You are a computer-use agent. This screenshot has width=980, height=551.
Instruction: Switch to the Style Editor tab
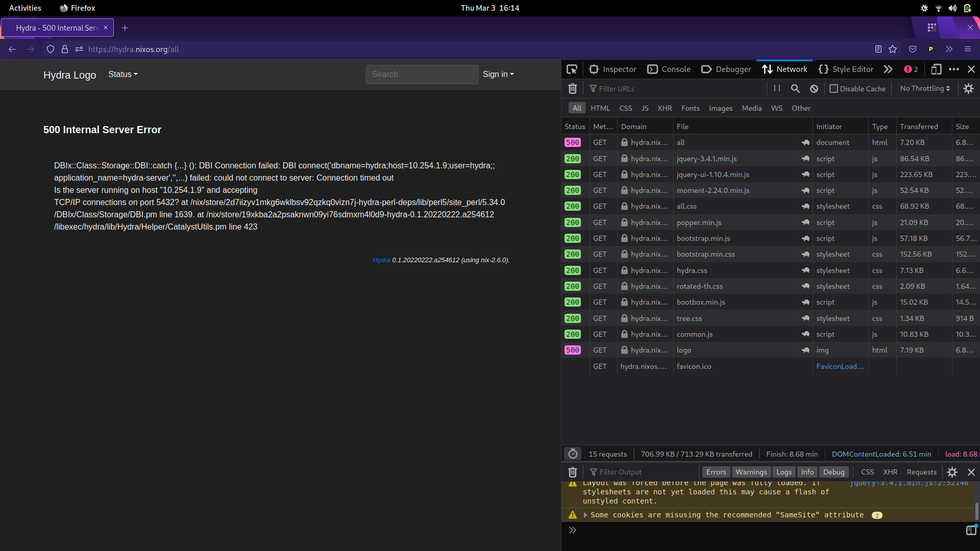point(846,69)
